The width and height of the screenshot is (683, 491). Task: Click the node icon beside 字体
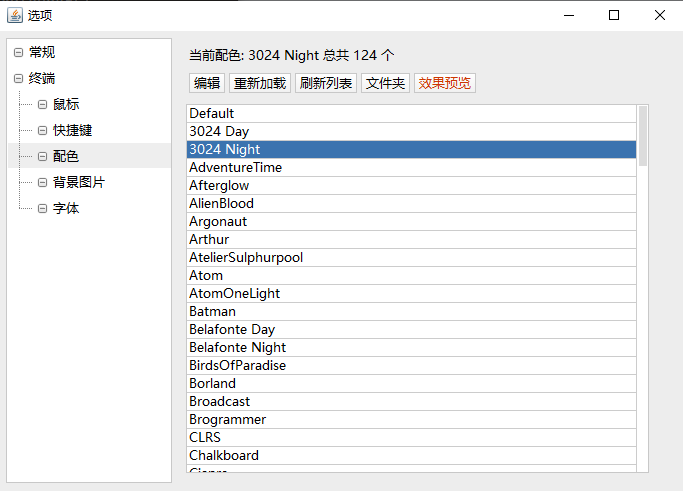point(42,208)
